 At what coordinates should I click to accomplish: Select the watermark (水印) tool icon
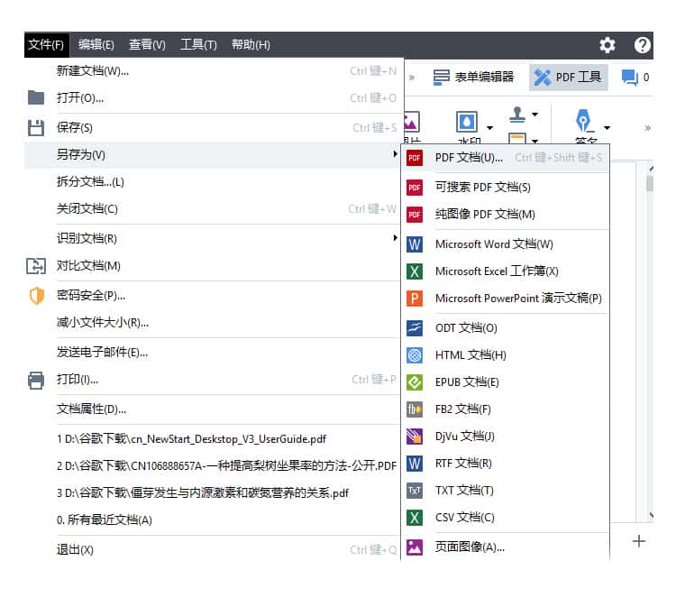pyautogui.click(x=466, y=122)
